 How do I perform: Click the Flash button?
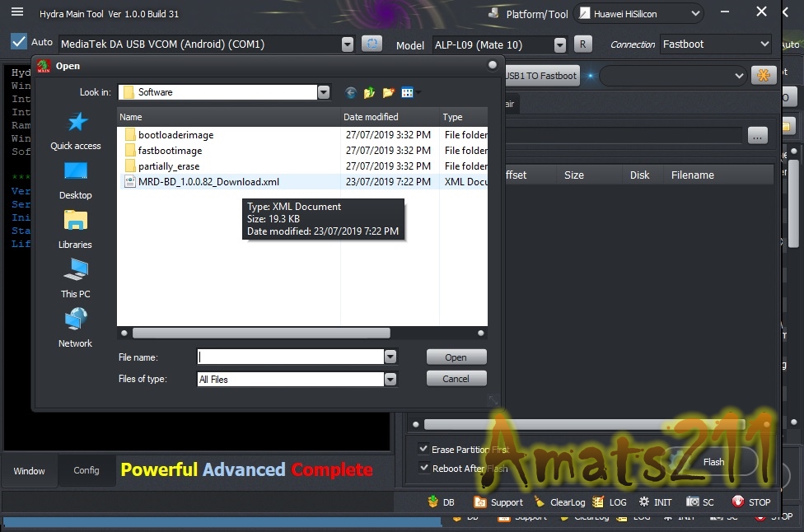coord(713,462)
